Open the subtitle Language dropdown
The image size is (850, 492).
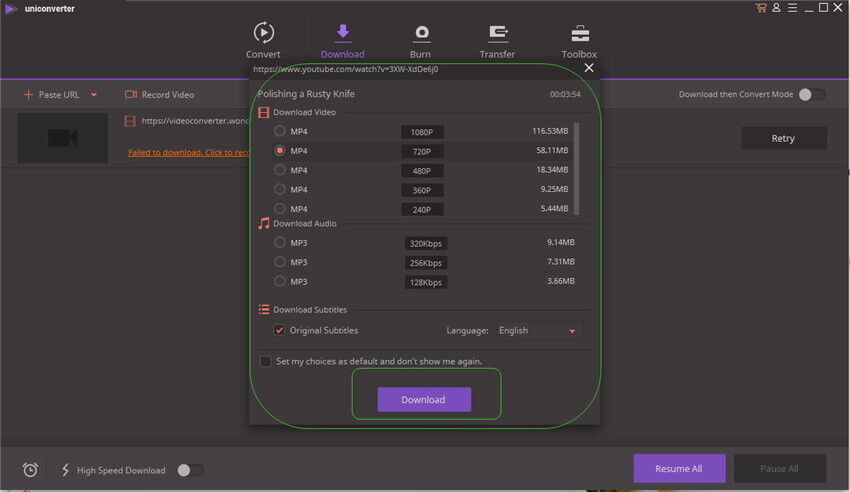(539, 331)
